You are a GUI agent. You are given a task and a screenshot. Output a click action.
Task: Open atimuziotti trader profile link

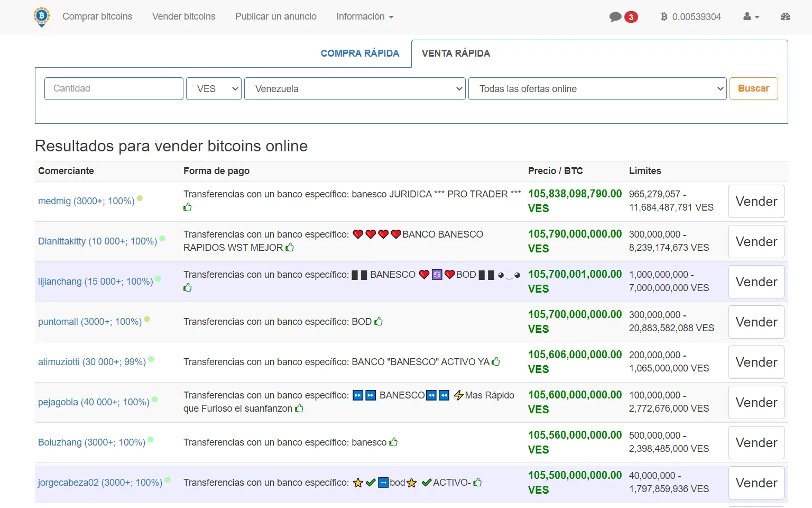92,362
